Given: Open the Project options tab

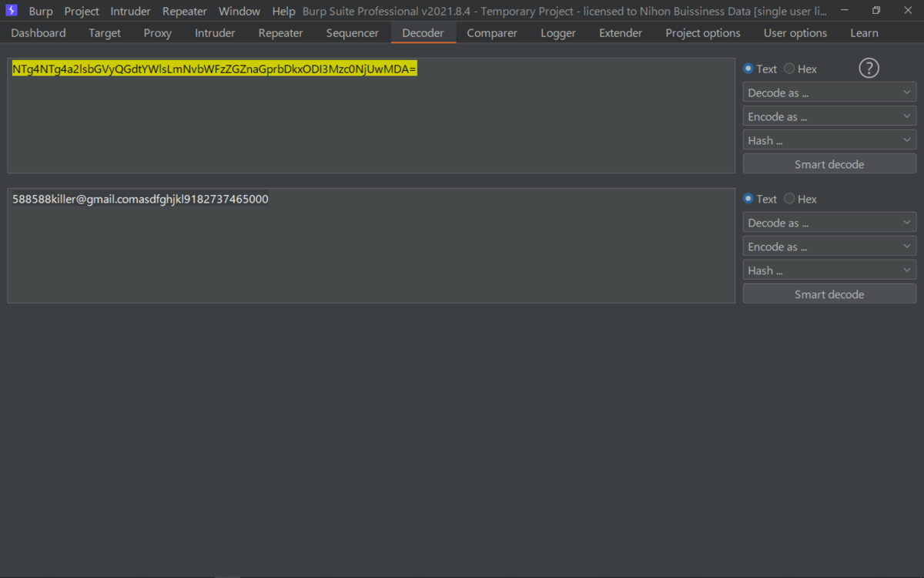Looking at the screenshot, I should click(x=703, y=33).
